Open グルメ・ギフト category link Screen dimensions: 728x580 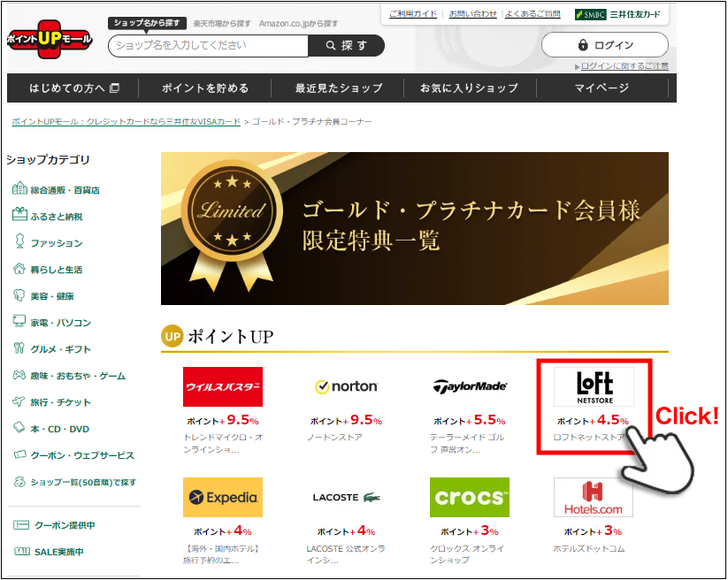coord(61,349)
